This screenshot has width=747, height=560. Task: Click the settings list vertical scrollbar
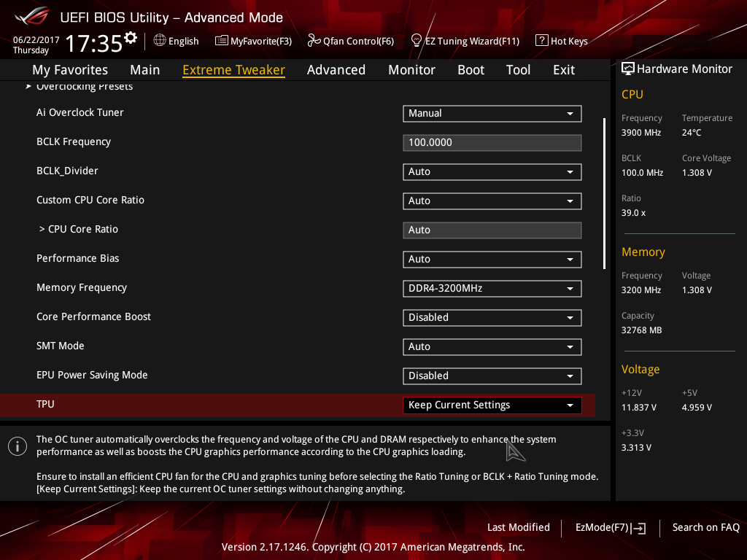[604, 193]
